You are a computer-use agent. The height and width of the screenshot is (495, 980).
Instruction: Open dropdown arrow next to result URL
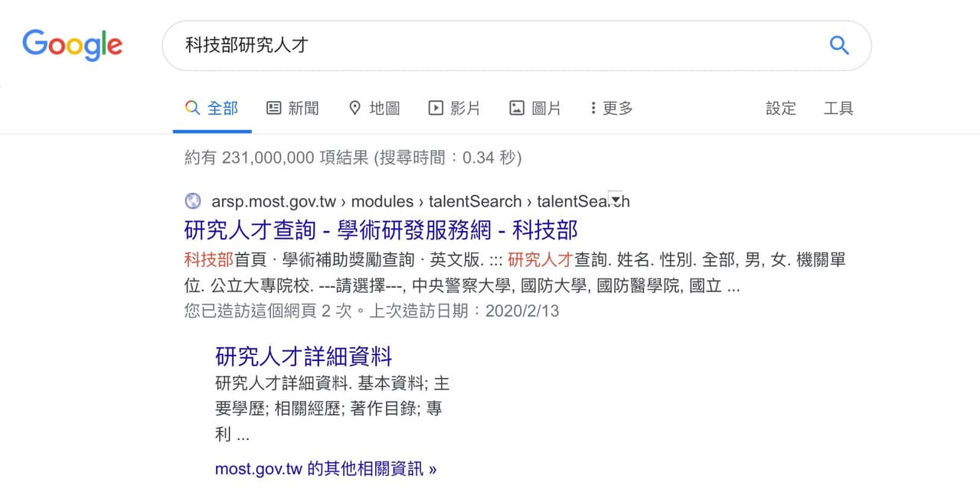[x=615, y=198]
